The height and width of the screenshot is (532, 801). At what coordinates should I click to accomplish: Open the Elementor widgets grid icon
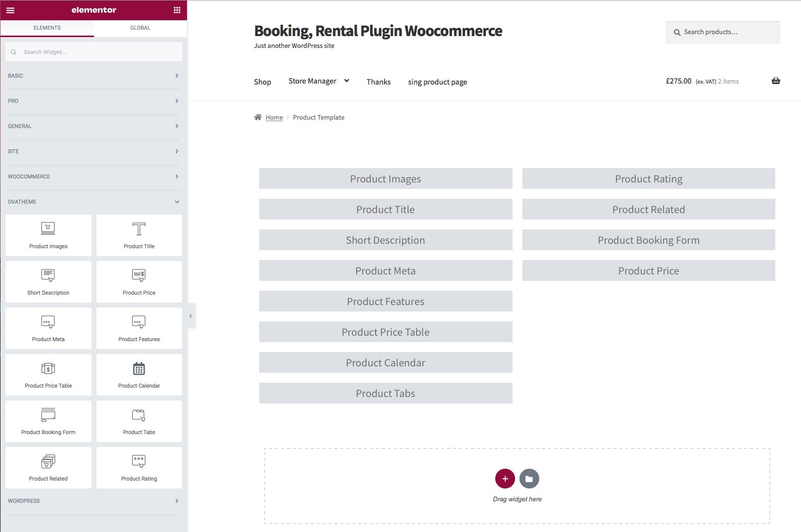click(x=177, y=10)
